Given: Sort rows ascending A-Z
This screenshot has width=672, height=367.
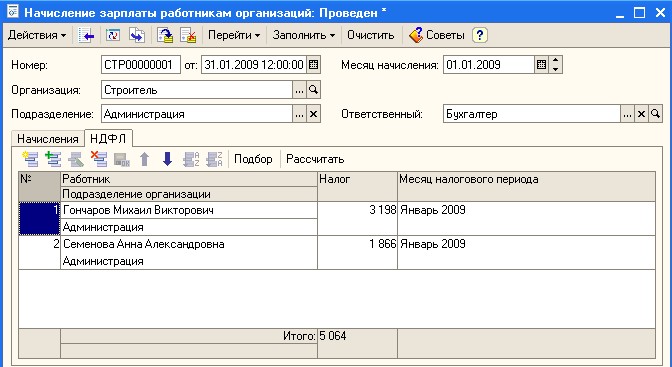Looking at the screenshot, I should coord(191,159).
